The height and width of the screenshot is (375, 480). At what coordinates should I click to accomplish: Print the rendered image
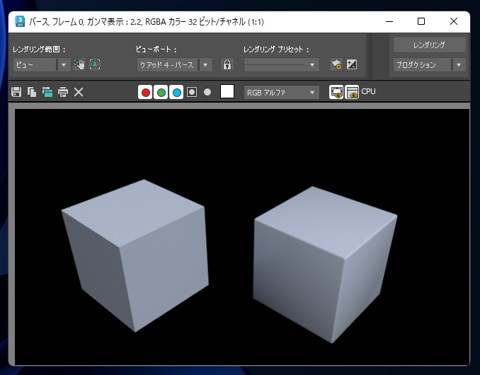(x=63, y=92)
